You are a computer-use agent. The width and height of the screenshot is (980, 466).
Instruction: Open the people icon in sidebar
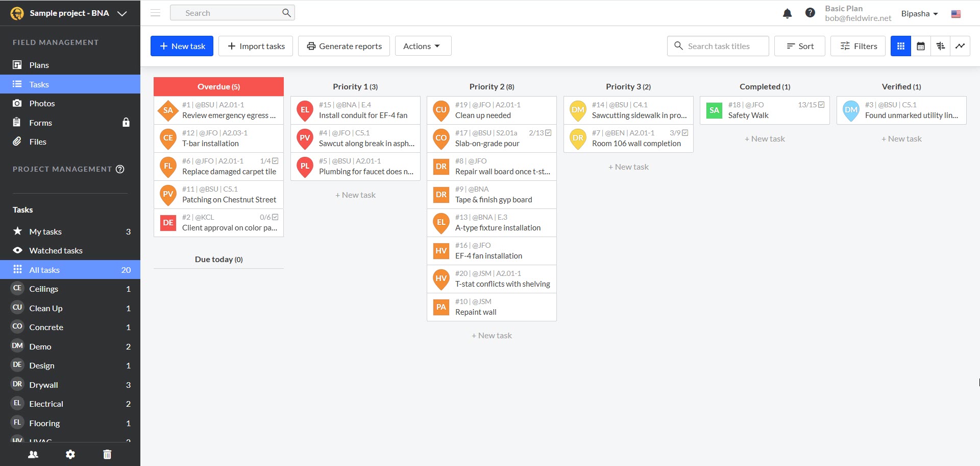[x=33, y=454]
